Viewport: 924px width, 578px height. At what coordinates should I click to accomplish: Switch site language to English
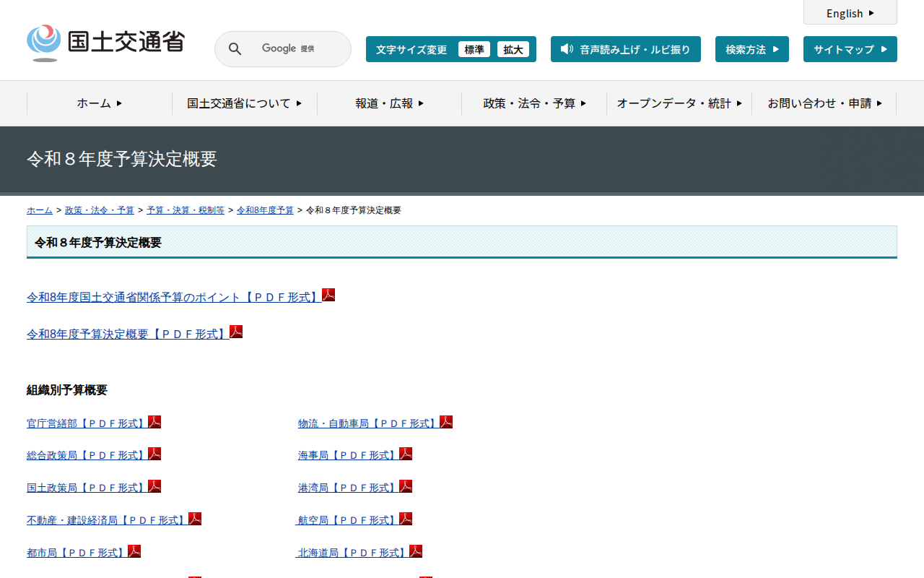click(850, 13)
